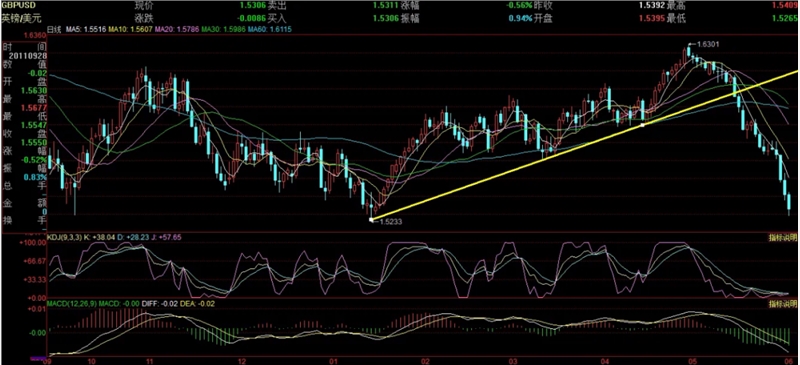Select the 日线 daily period label

[54, 30]
